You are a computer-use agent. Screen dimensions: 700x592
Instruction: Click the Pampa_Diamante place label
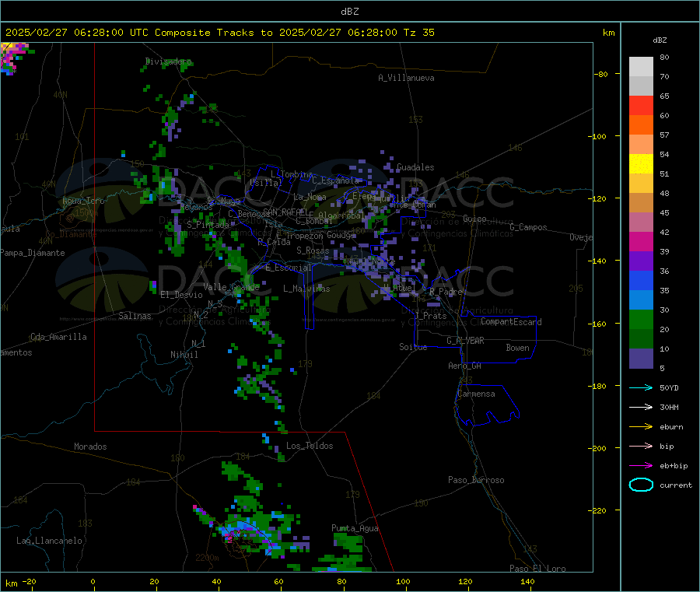(x=32, y=253)
